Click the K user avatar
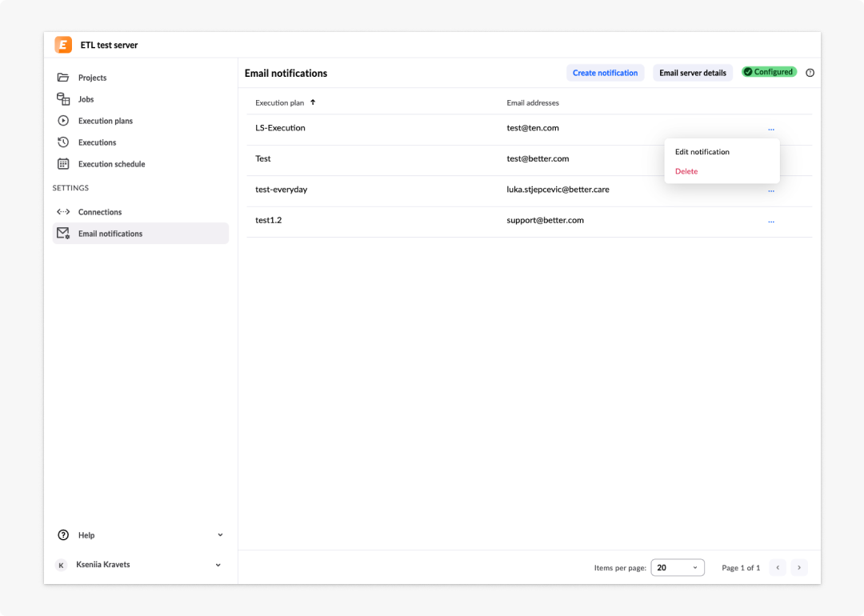864x616 pixels. (x=61, y=565)
